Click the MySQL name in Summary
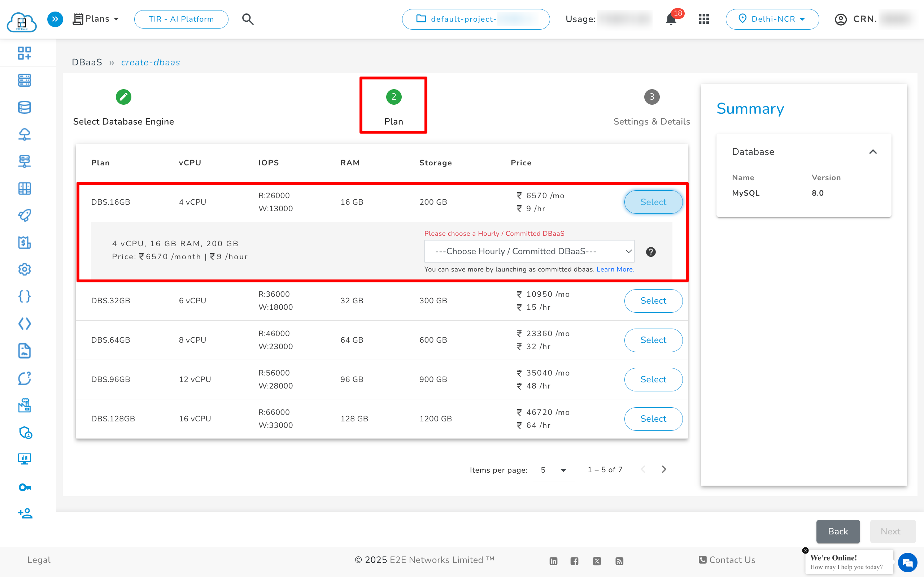 pos(746,193)
